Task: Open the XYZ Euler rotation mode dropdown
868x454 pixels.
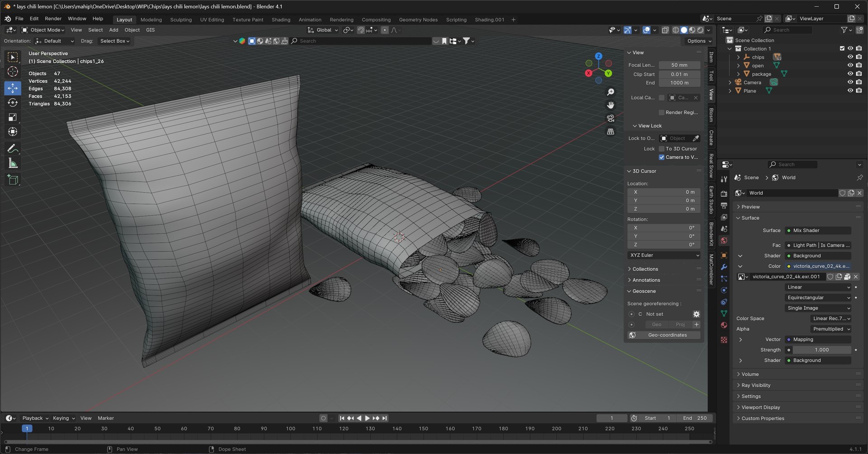Action: point(664,255)
